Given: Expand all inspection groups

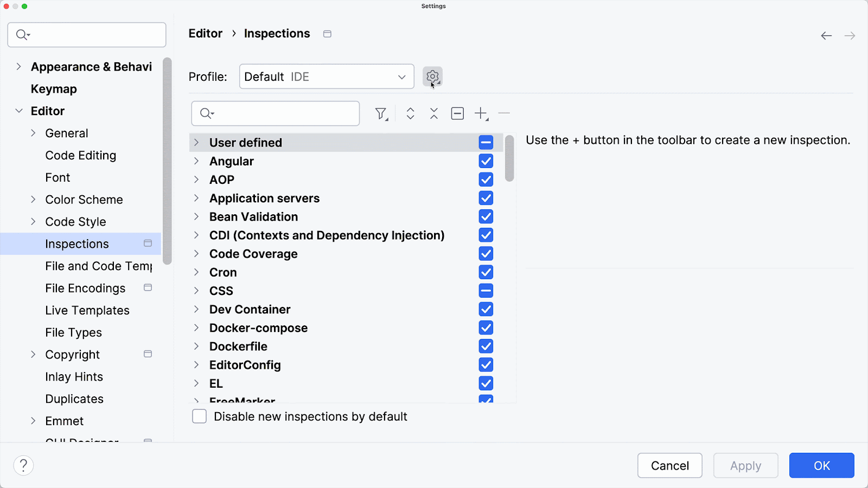Looking at the screenshot, I should pos(410,113).
